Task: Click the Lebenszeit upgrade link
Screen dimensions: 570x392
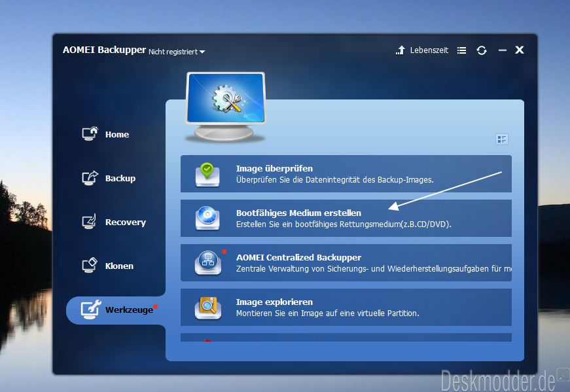Action: [x=429, y=50]
